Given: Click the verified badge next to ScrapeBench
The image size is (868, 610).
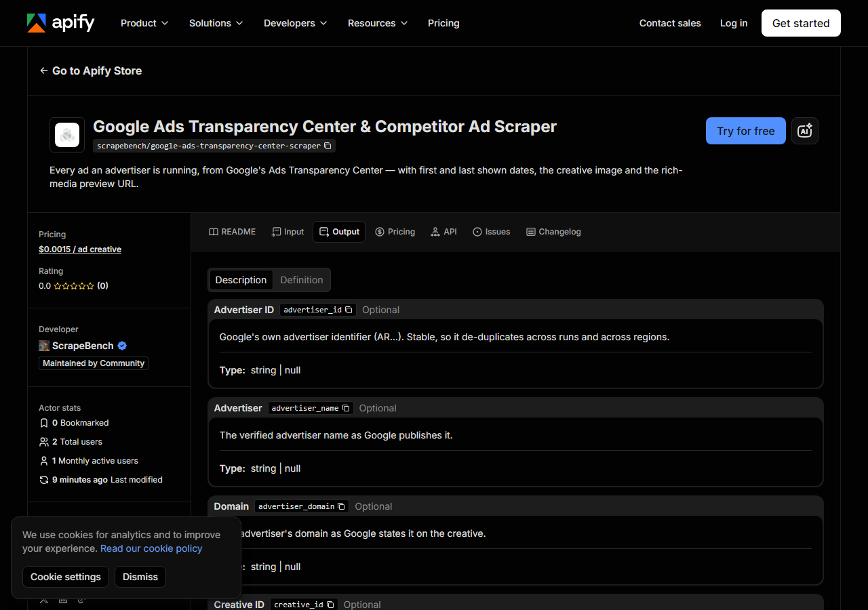Looking at the screenshot, I should pyautogui.click(x=122, y=346).
